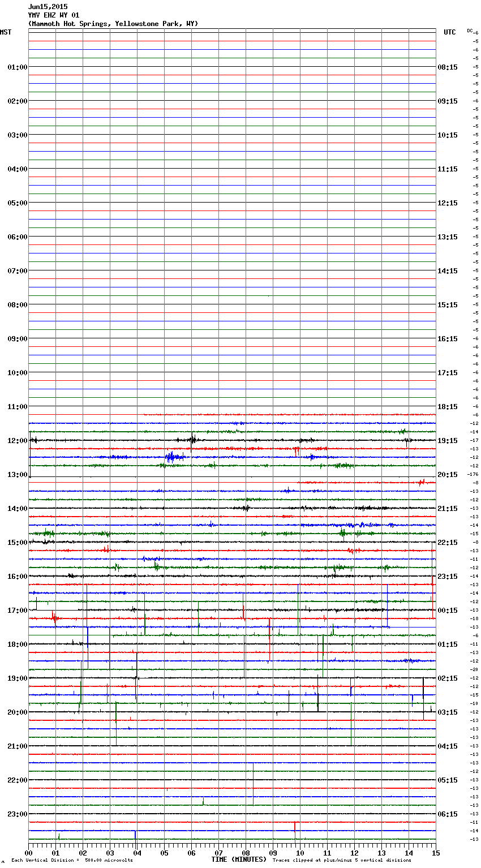
Task: Click the Mammoth Hot Springs location title
Action: 113,24
